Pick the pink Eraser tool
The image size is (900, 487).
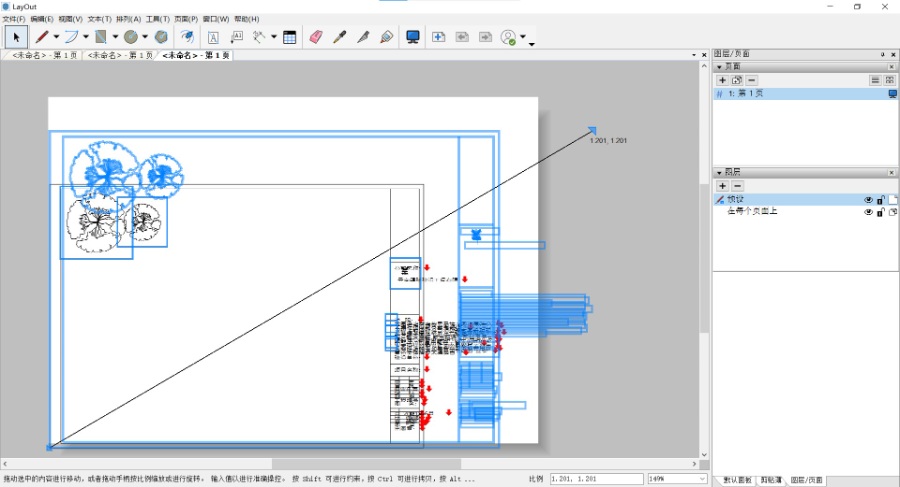[x=316, y=37]
